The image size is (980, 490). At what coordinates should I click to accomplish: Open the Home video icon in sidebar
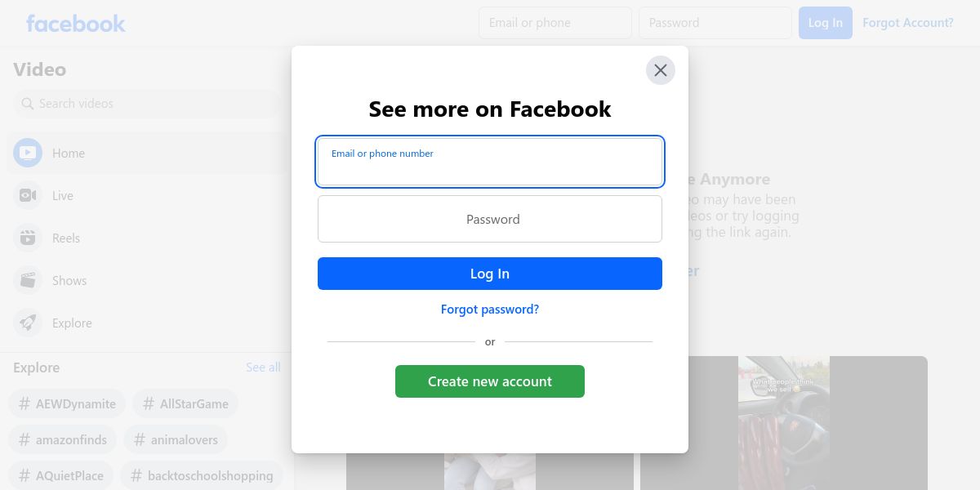(28, 153)
